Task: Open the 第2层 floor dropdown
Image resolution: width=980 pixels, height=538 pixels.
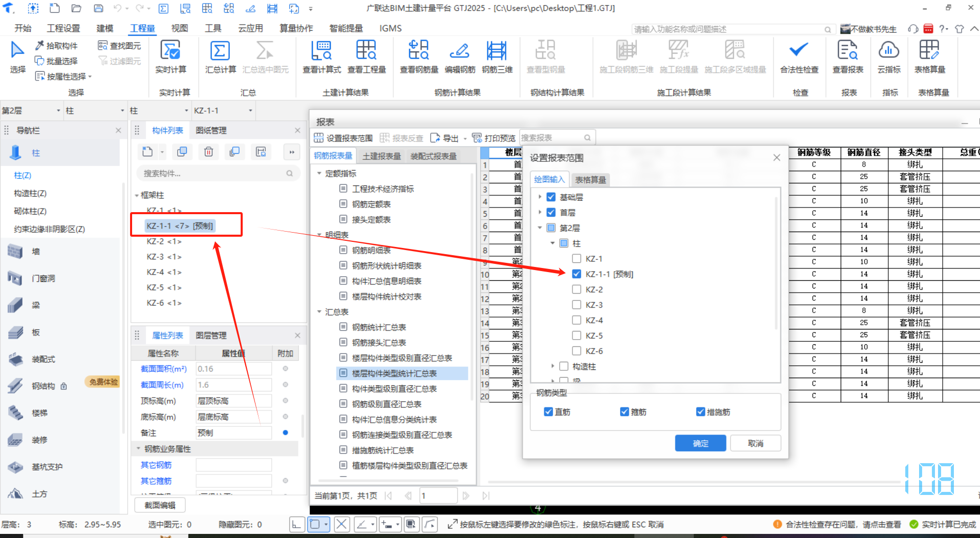Action: tap(31, 111)
